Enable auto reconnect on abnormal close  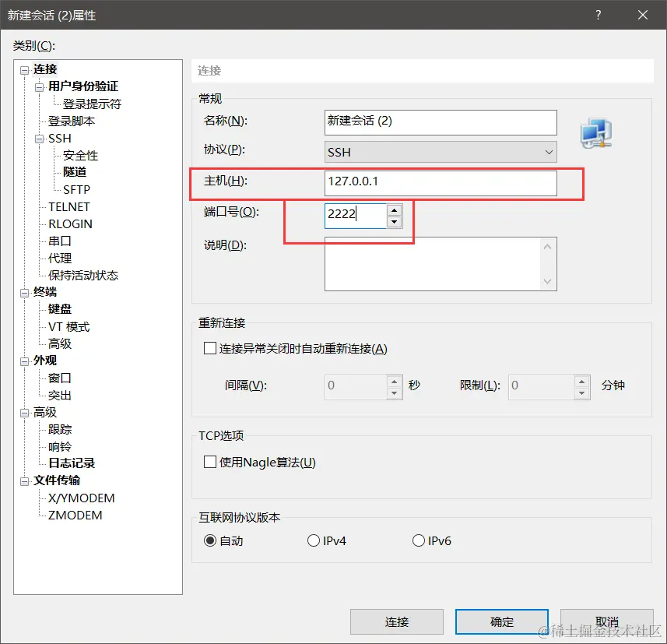209,349
